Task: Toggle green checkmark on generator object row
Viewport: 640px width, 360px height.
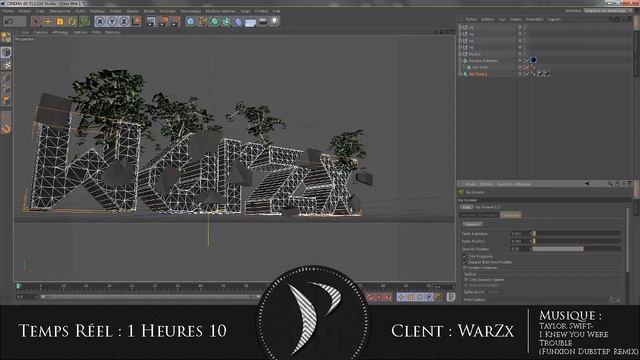Action: 526,60
